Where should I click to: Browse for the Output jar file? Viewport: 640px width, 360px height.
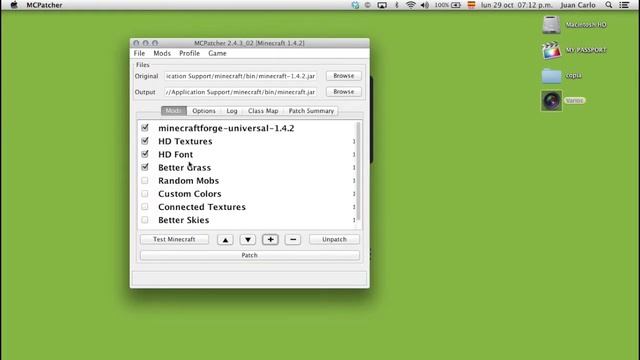[x=344, y=92]
